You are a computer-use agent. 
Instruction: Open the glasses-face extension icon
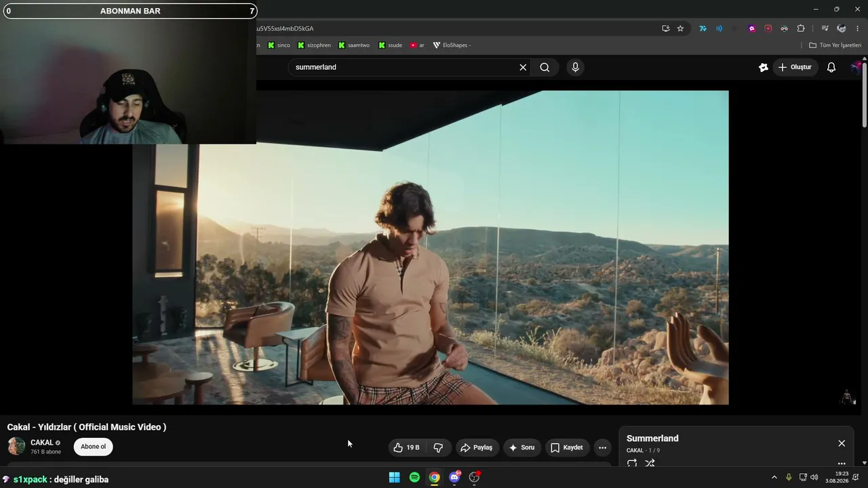(x=784, y=28)
